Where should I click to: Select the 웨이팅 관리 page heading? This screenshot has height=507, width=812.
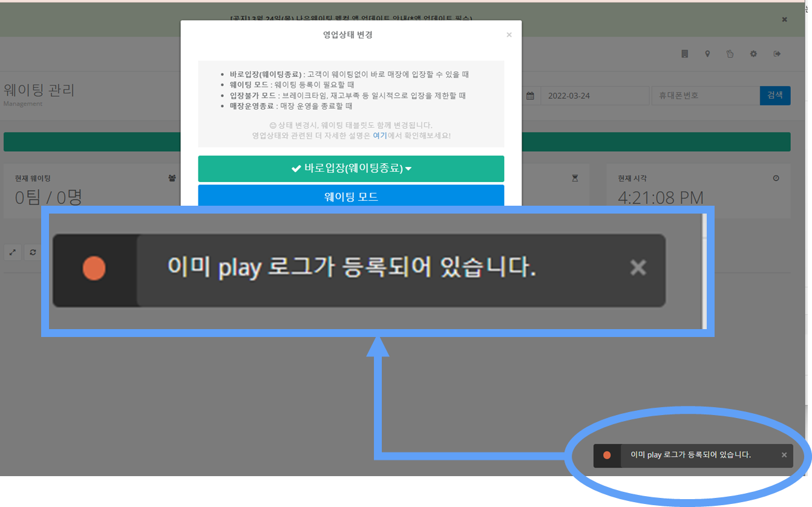(39, 90)
